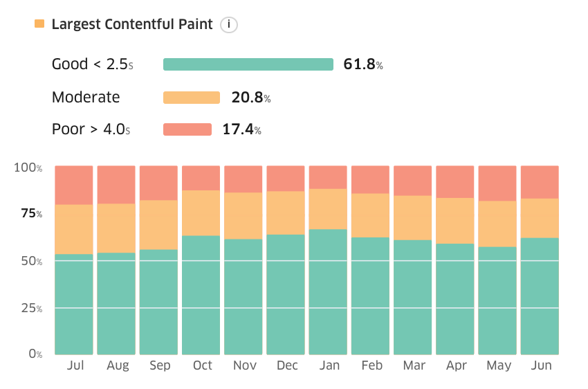Click the orange Largest Contentful Paint legend square
Image resolution: width=588 pixels, height=389 pixels.
(39, 24)
